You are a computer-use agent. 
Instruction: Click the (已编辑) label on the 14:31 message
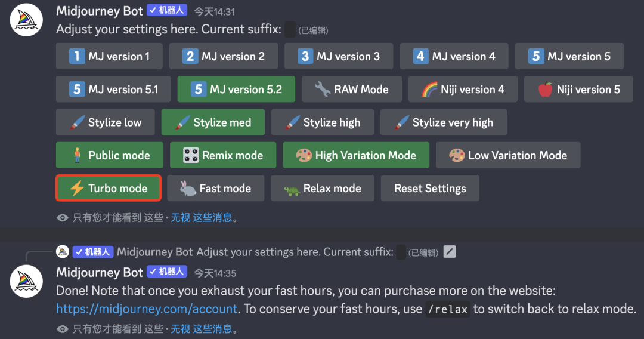click(x=314, y=30)
